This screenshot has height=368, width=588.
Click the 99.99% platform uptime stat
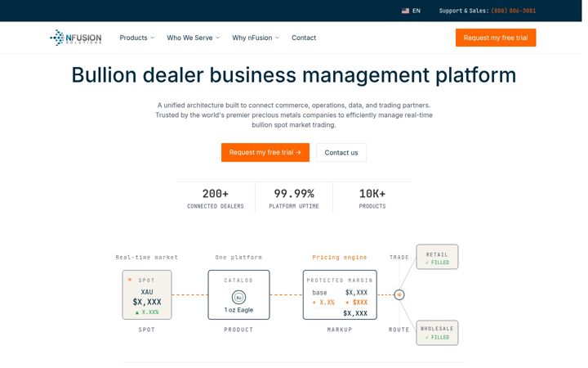(x=294, y=198)
